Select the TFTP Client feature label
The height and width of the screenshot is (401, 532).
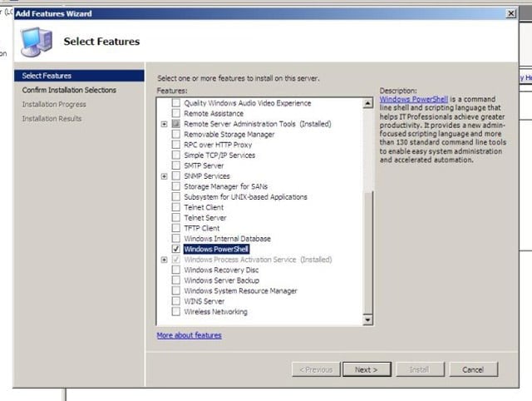[202, 228]
